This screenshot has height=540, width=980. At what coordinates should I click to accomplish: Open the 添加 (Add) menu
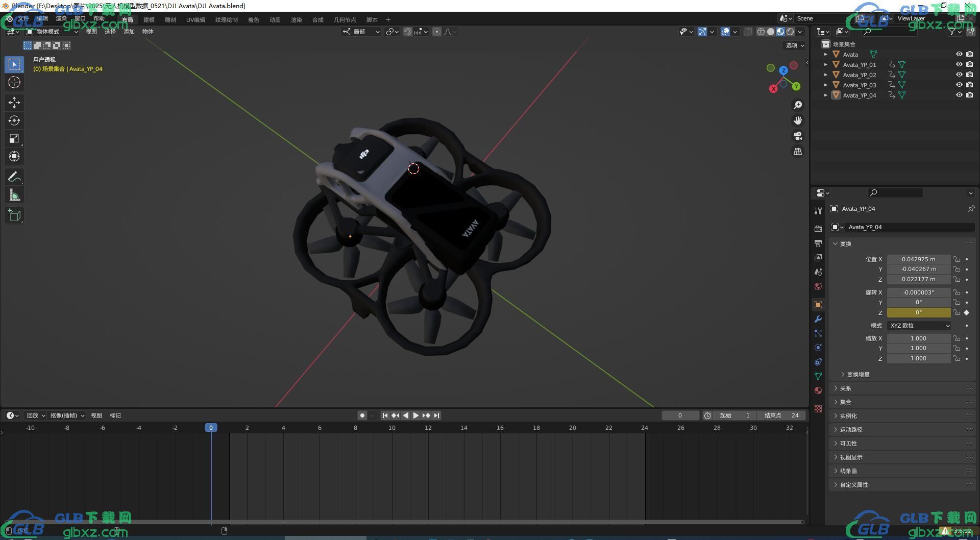click(129, 32)
